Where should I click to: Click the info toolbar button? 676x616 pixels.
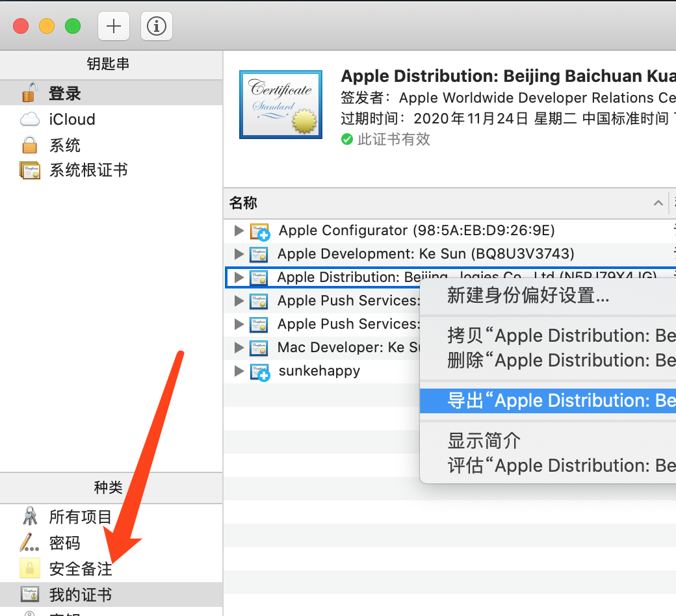pyautogui.click(x=157, y=26)
